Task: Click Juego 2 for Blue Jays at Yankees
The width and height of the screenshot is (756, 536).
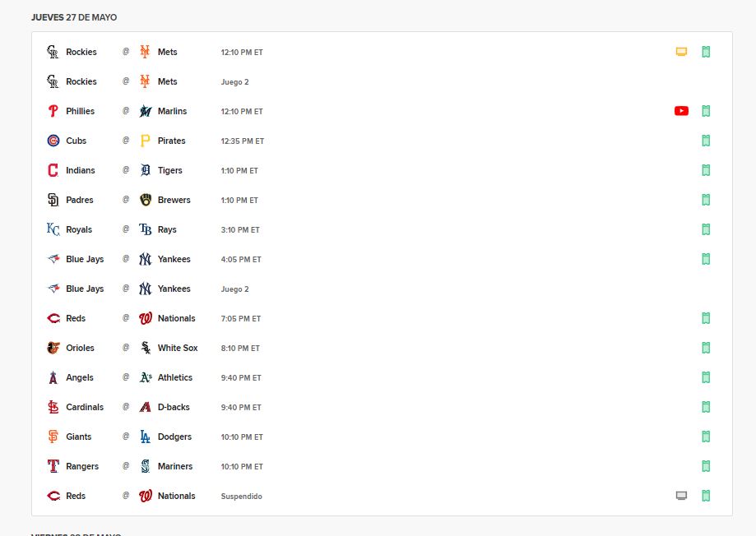Action: (234, 289)
